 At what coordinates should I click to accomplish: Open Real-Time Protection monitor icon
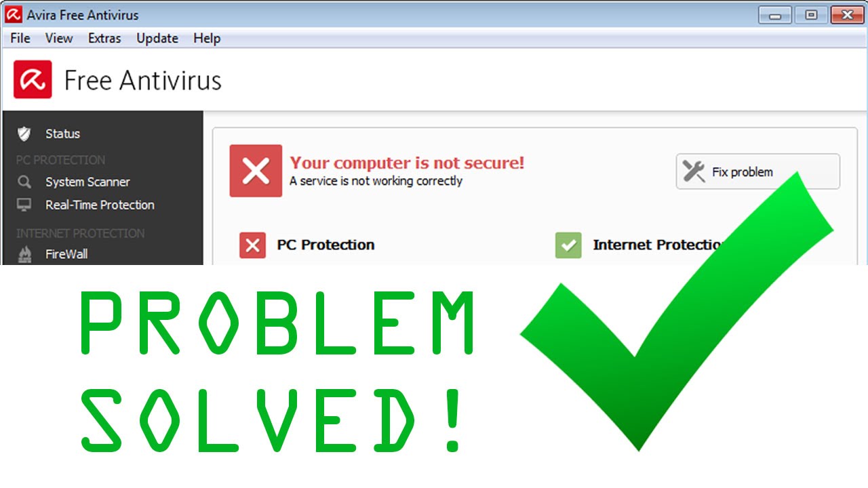[x=24, y=205]
